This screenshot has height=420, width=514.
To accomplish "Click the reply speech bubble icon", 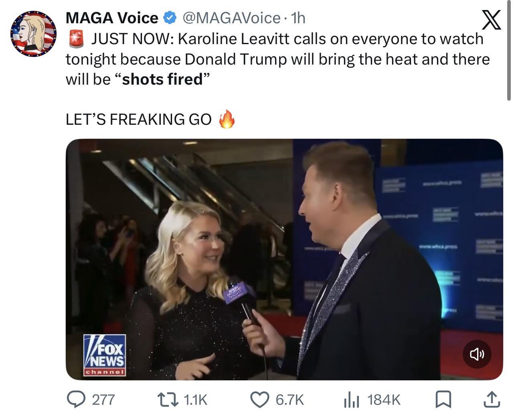I will coord(75,400).
